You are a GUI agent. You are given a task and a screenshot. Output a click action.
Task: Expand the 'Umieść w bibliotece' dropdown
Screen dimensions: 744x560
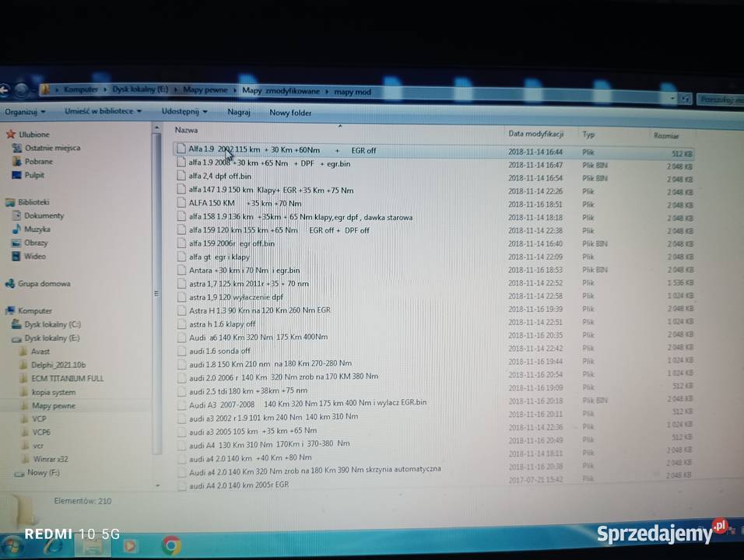click(x=104, y=111)
